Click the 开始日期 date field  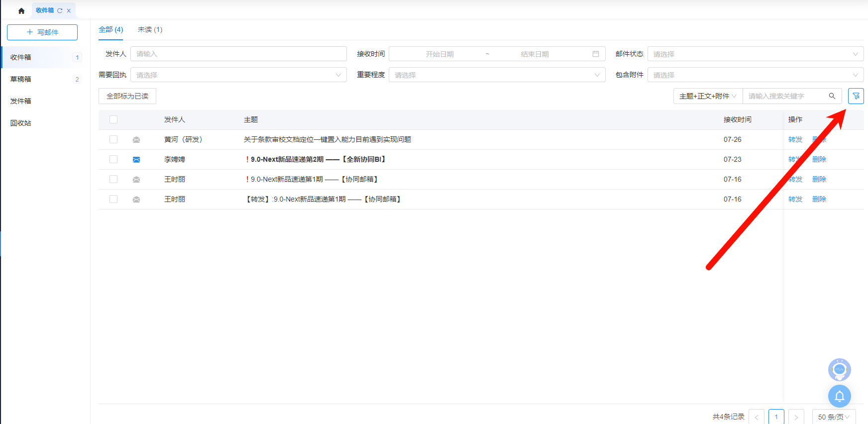439,54
